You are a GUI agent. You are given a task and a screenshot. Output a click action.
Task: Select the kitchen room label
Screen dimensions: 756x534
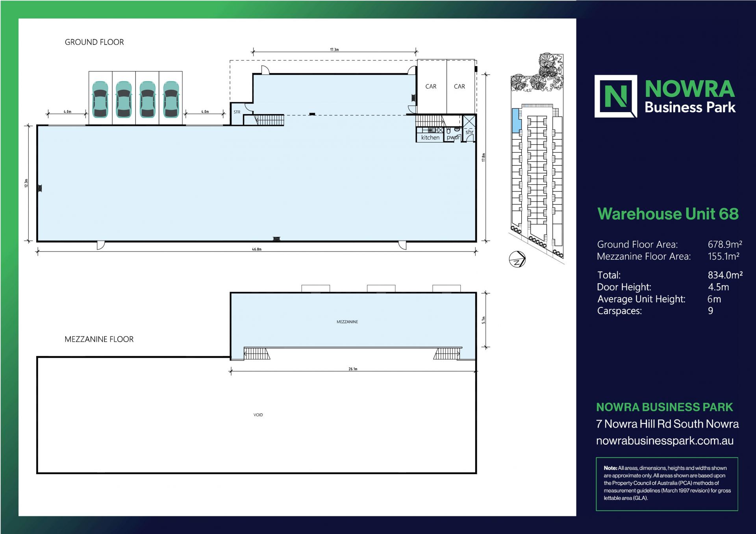(x=430, y=137)
